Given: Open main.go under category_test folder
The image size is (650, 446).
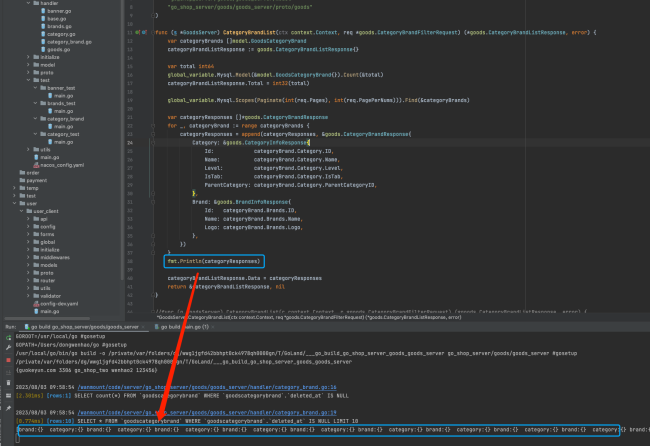Looking at the screenshot, I should coord(61,142).
